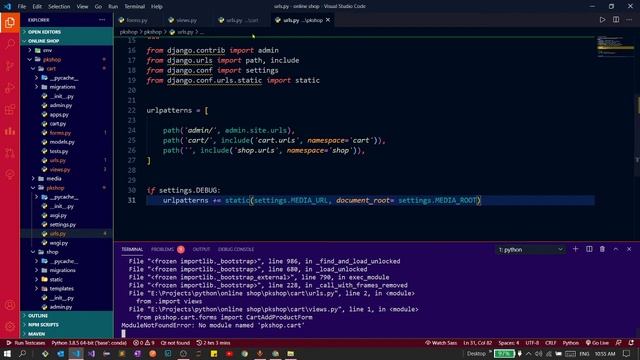Switch to the urls.py cart editor tab

click(x=242, y=20)
